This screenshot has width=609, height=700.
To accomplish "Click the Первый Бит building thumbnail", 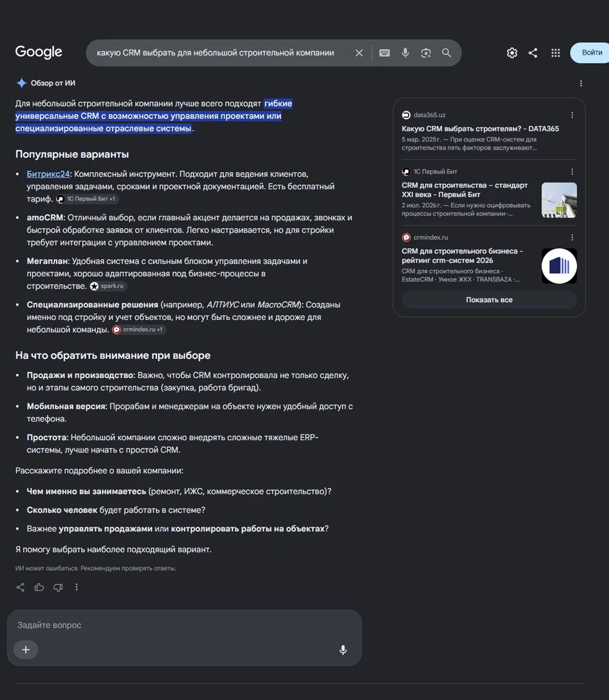I will 559,200.
